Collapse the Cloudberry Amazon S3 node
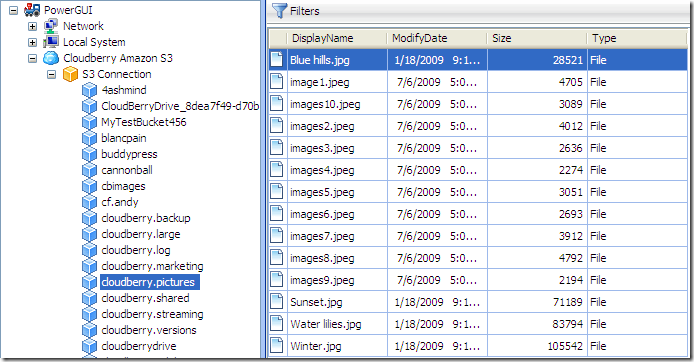Viewport: 694px width, 362px height. click(32, 58)
